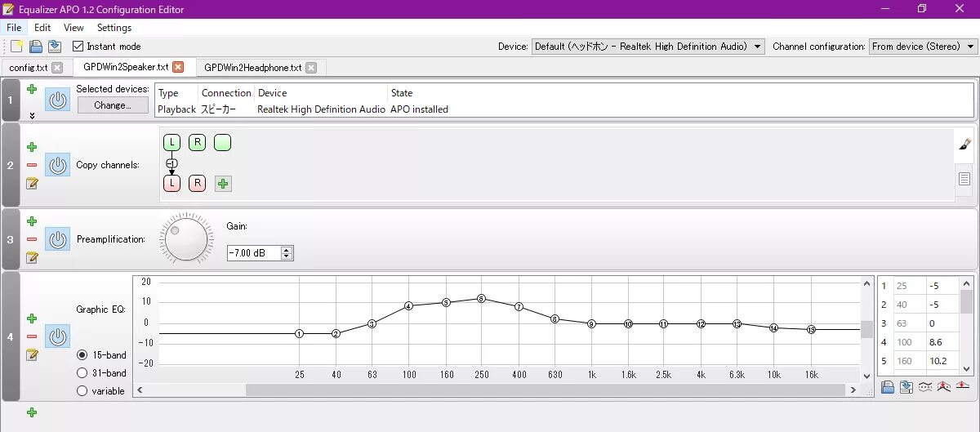Add a new filter at the bottom

click(32, 412)
